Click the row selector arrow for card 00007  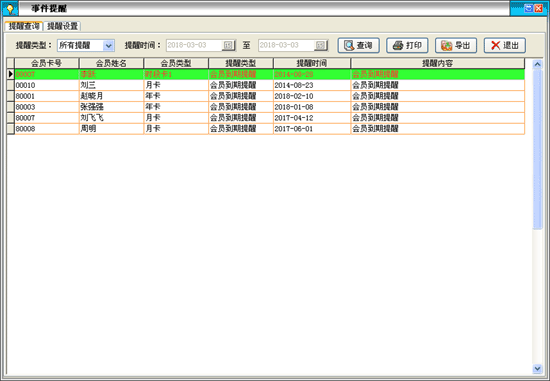(x=11, y=74)
